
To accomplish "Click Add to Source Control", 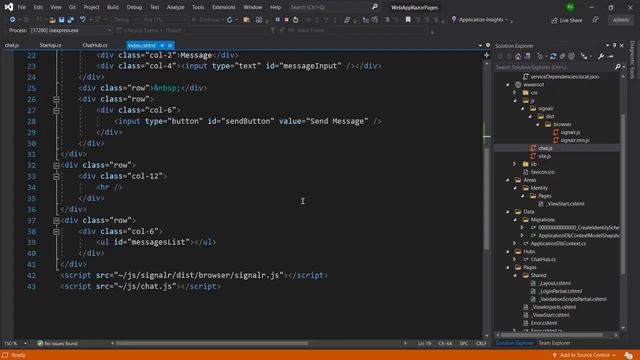I will pyautogui.click(x=584, y=355).
